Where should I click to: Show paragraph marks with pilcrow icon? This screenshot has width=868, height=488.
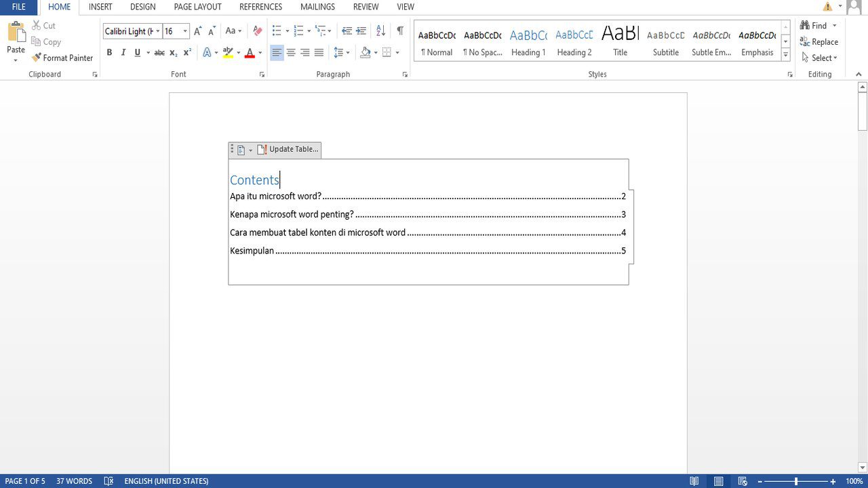[400, 31]
